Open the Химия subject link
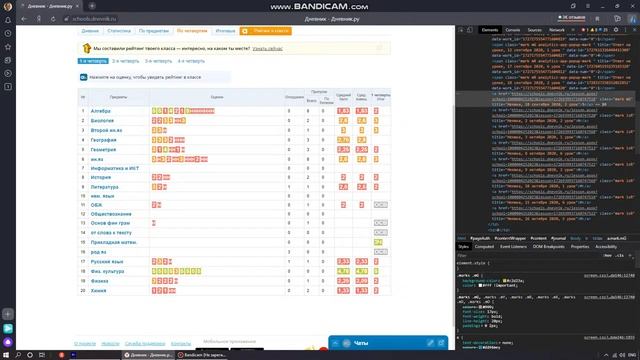 pos(98,291)
